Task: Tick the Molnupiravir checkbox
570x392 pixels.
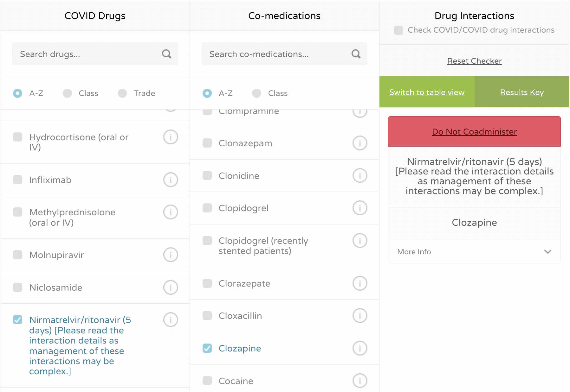Action: click(18, 255)
